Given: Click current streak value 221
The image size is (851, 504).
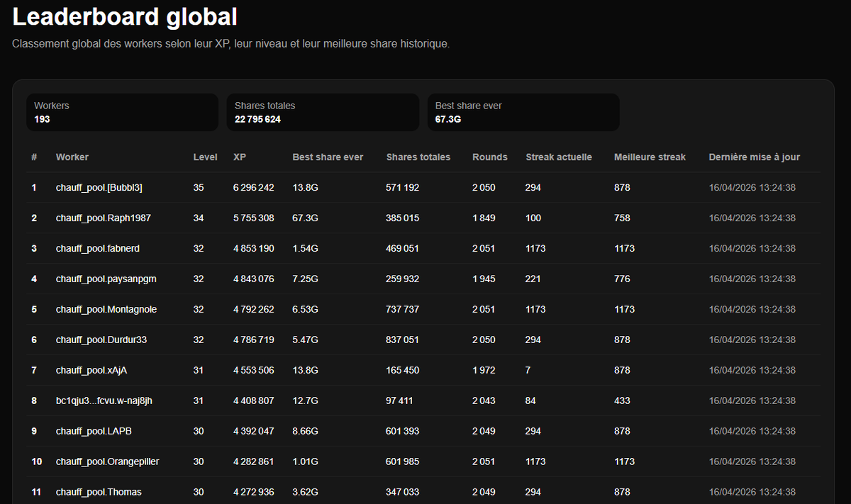Looking at the screenshot, I should tap(533, 279).
